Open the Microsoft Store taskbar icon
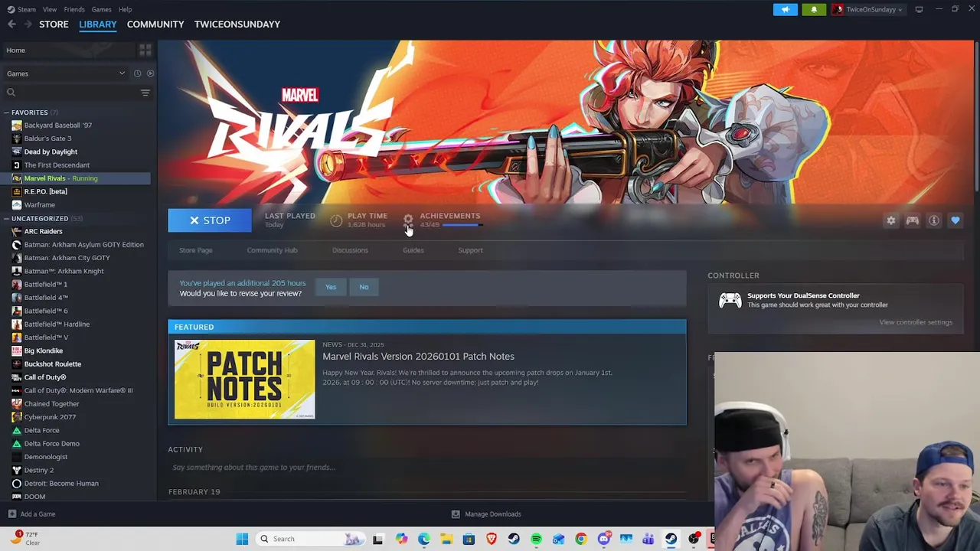This screenshot has height=551, width=980. [469, 539]
